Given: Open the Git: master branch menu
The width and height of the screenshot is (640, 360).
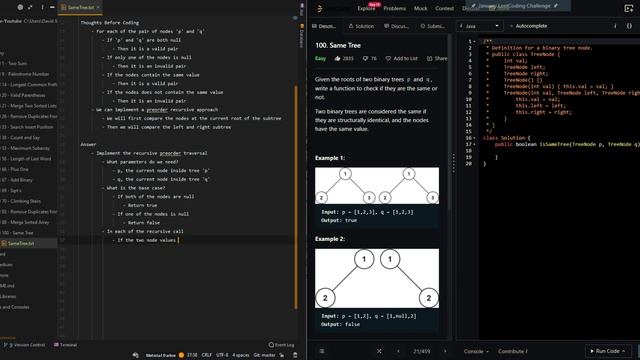Looking at the screenshot, I should click(264, 355).
